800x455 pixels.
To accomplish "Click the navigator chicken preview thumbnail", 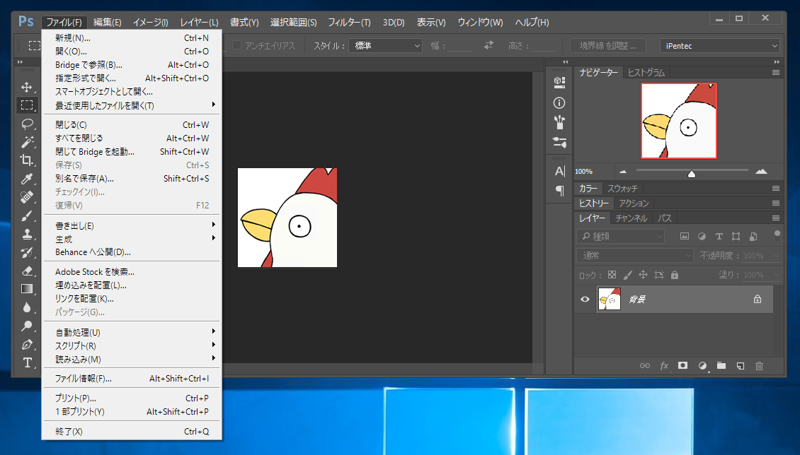I will pos(679,121).
